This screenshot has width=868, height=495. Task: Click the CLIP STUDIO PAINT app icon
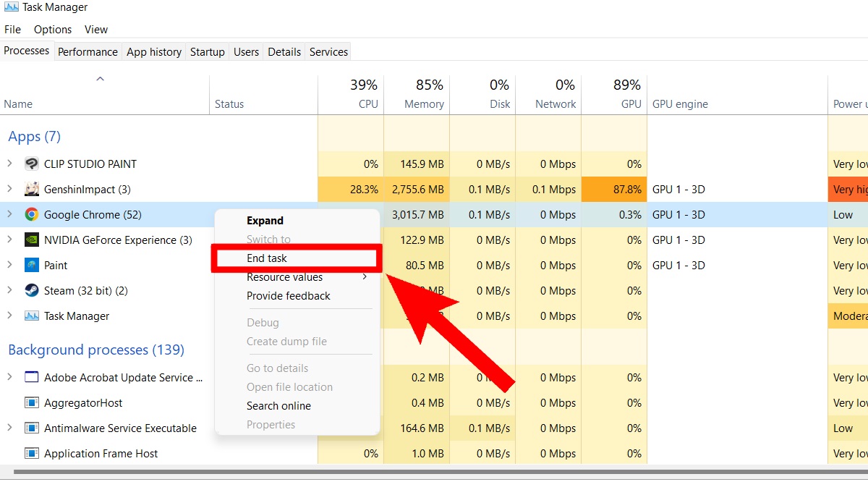point(31,164)
